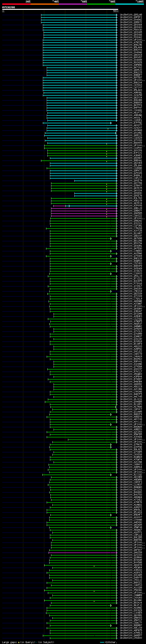Select the UniRef100_Q9SLA8 hit label
This screenshot has width=146, height=644.
131,15
